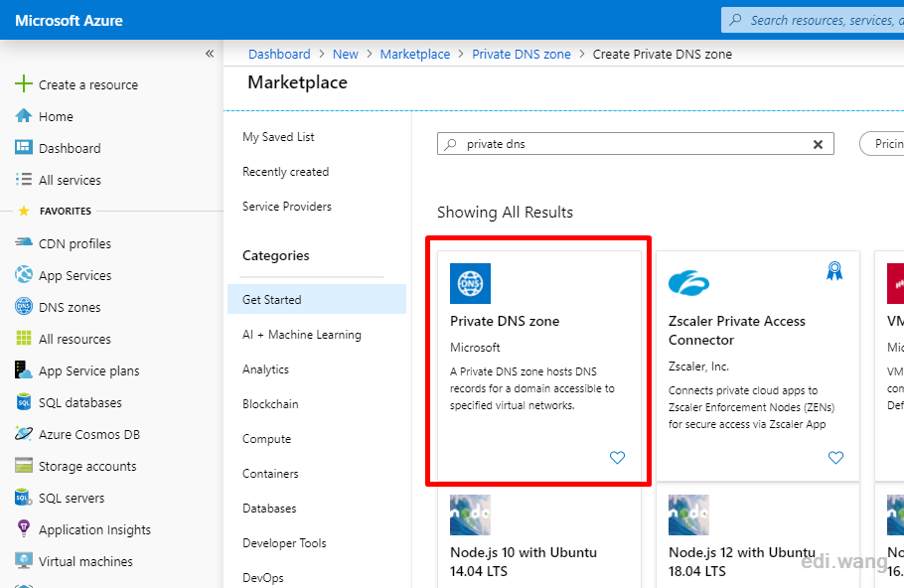Open Recently created in Marketplace

click(285, 172)
